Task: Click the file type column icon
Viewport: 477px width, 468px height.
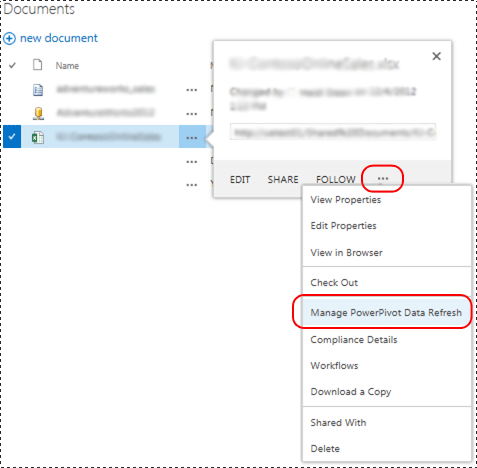Action: coord(38,65)
